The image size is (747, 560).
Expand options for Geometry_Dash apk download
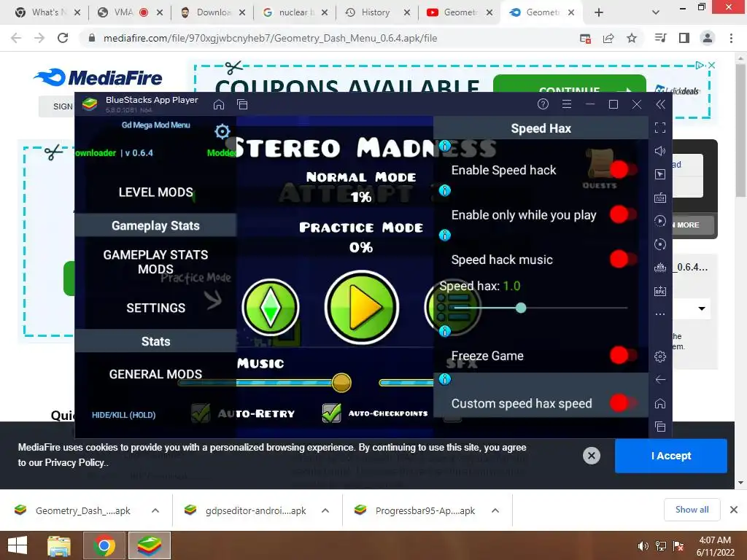(155, 510)
